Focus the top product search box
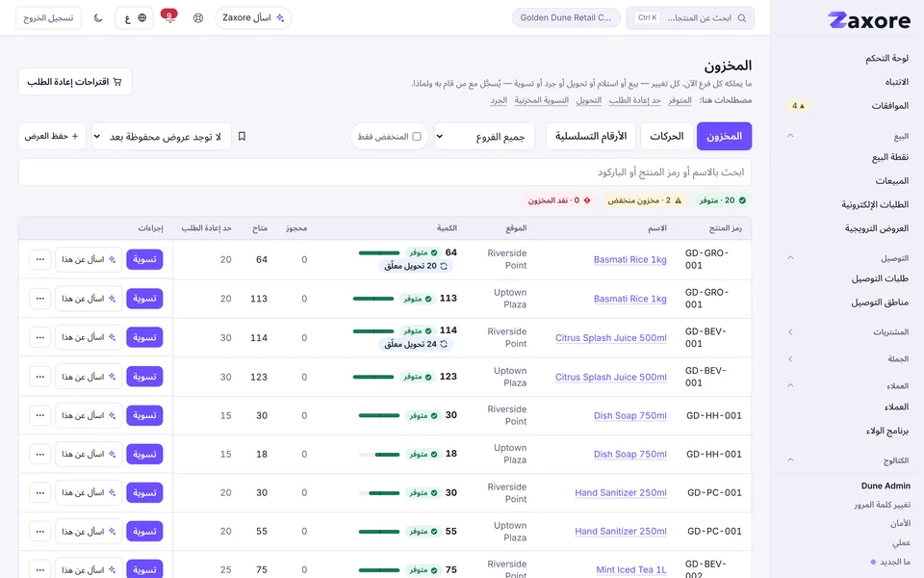The height and width of the screenshot is (578, 924). point(690,17)
